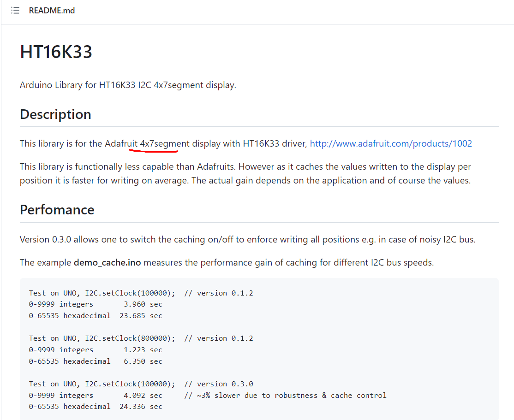Click the setClock(100000) version 0.1.2 code line

click(x=141, y=293)
